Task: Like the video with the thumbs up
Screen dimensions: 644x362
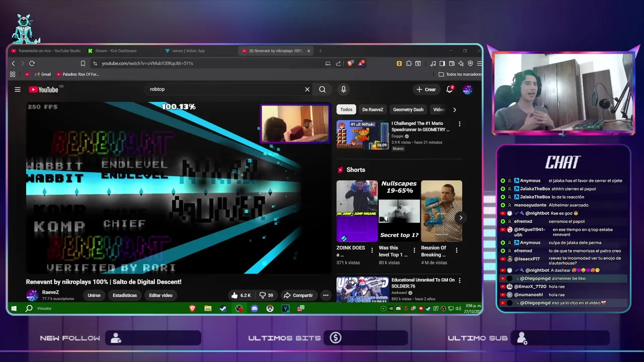Action: [240, 295]
